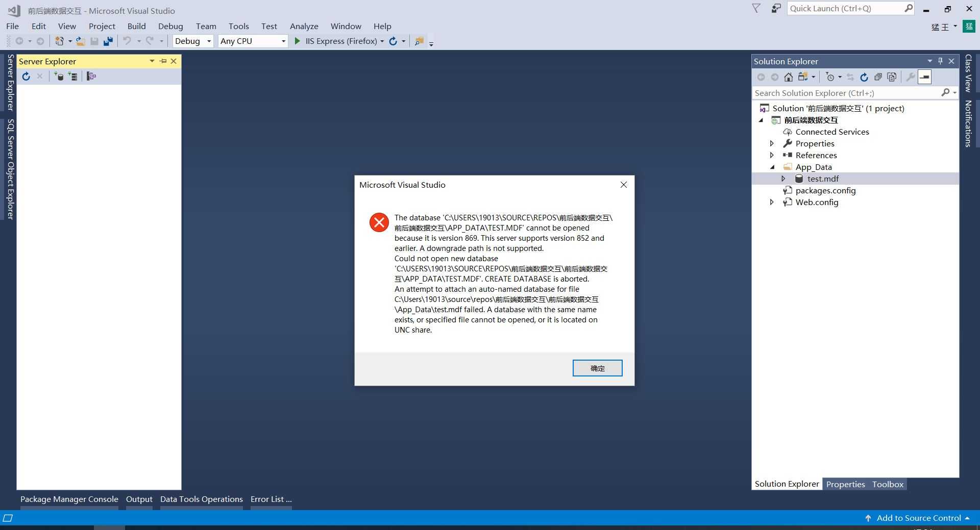The width and height of the screenshot is (980, 530).
Task: Open the Debug menu
Action: 170,26
